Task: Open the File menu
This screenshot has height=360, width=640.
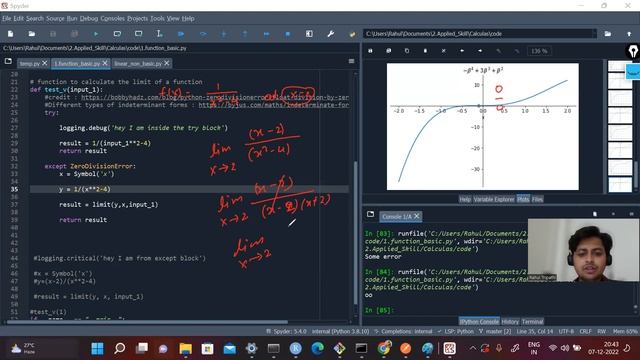Action: pyautogui.click(x=7, y=18)
